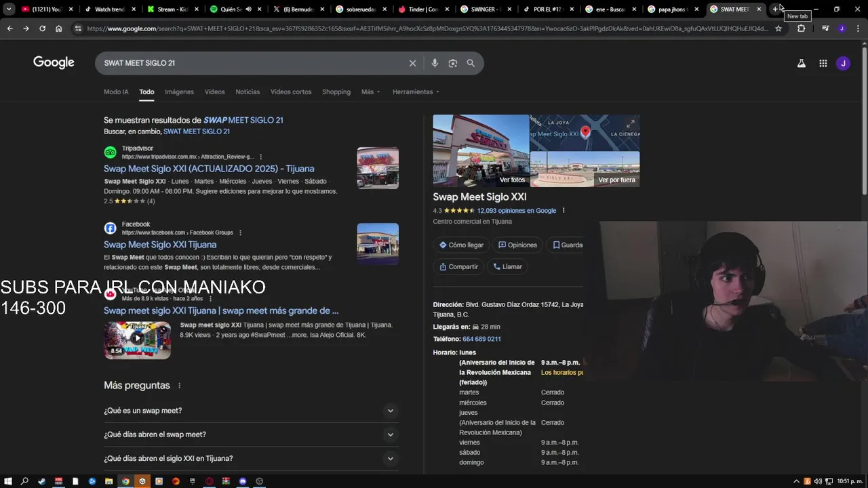The height and width of the screenshot is (488, 868).
Task: Switch to Modo IA tab
Action: (x=116, y=91)
